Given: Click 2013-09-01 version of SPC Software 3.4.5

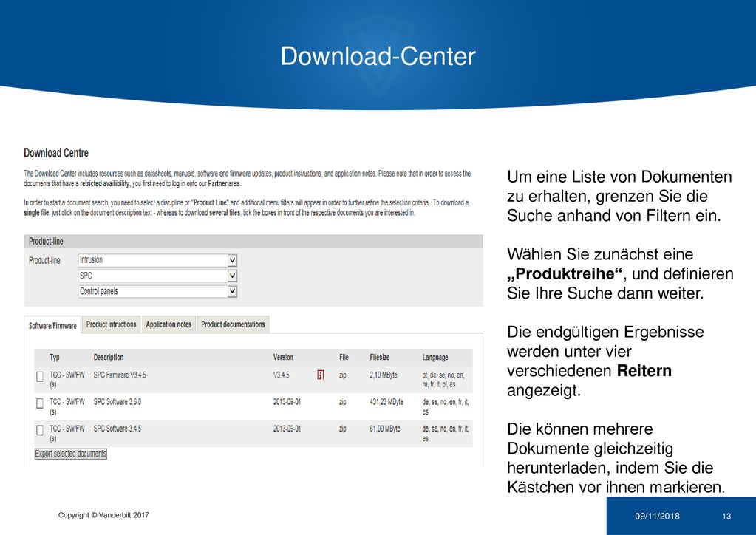Looking at the screenshot, I should pos(287,429).
